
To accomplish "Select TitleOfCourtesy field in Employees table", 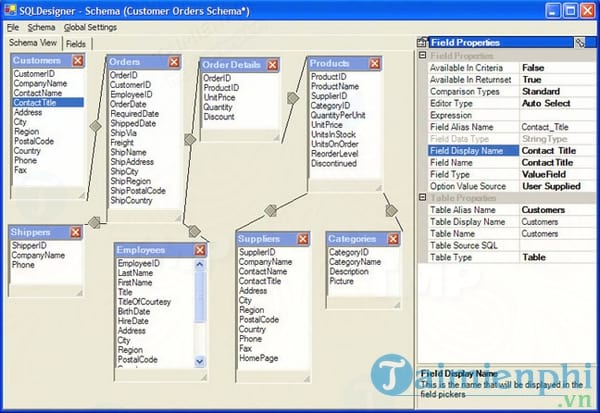I will [144, 302].
